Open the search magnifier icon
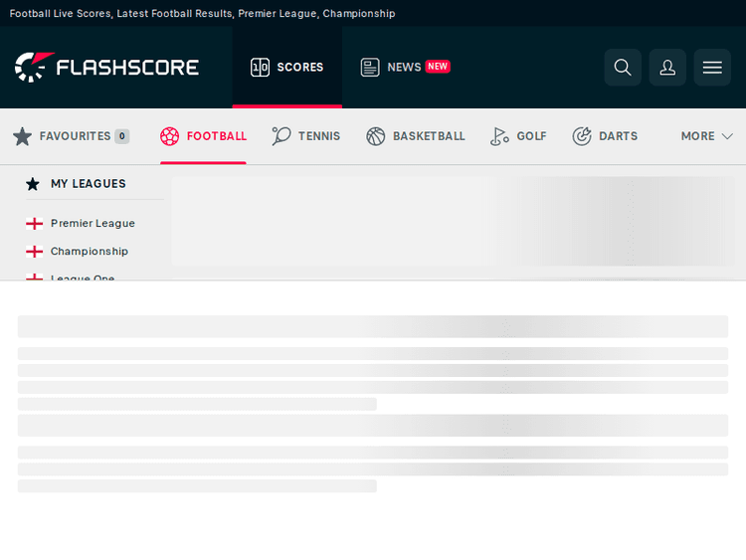Screen dimensions: 746x560 [623, 67]
